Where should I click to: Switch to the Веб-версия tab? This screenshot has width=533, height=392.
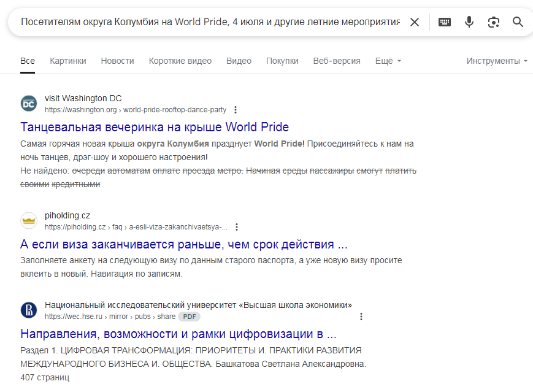[x=337, y=61]
